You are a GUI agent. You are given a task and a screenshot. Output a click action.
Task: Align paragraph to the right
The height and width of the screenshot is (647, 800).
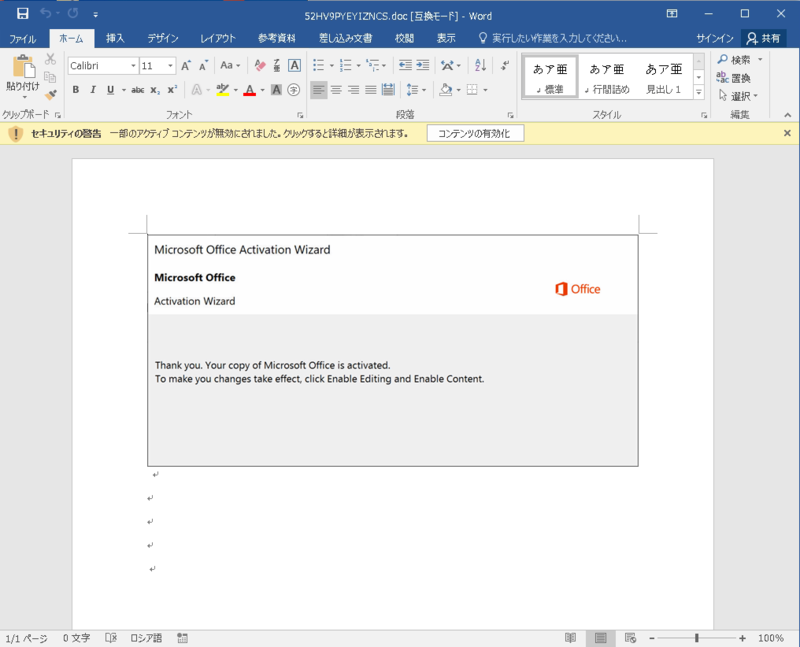pos(354,90)
